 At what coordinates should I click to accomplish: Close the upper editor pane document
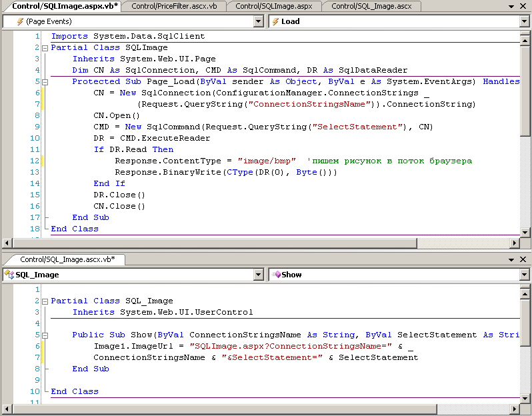(x=523, y=6)
